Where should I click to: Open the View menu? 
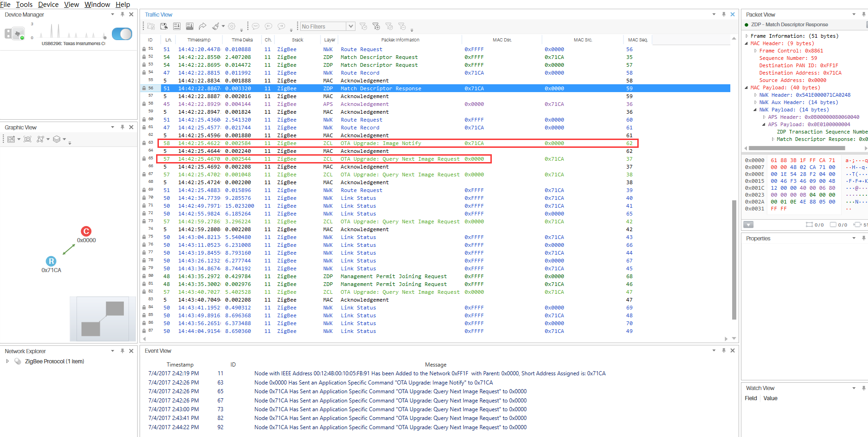click(71, 5)
